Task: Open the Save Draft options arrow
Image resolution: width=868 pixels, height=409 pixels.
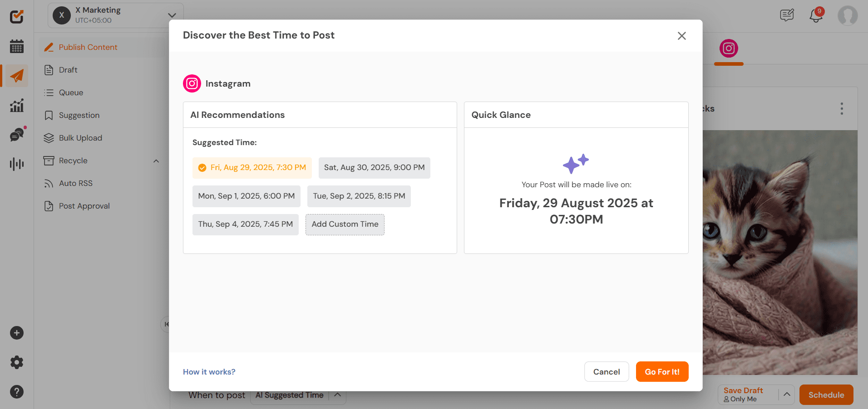Action: pyautogui.click(x=787, y=394)
